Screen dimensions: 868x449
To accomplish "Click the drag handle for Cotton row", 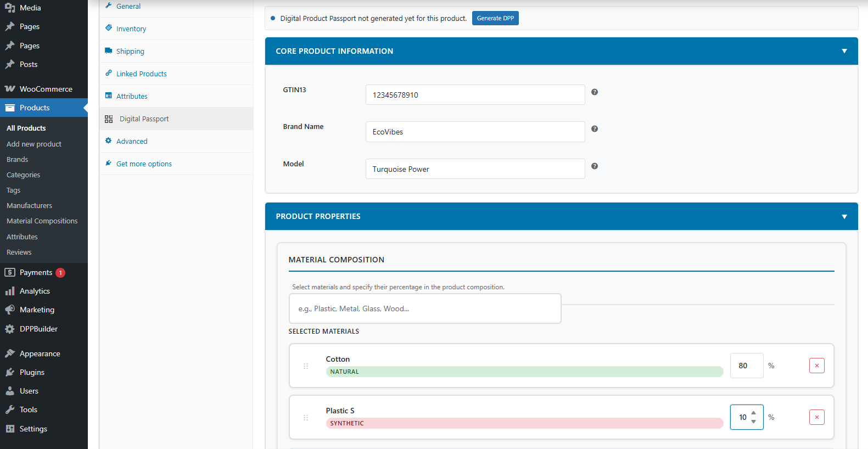I will [306, 366].
